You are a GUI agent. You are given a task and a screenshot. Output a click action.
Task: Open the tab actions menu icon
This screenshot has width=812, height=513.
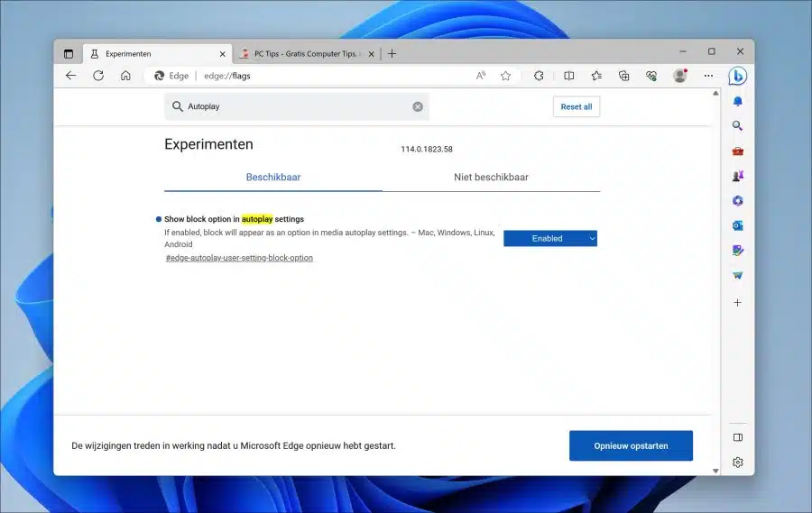(x=69, y=54)
